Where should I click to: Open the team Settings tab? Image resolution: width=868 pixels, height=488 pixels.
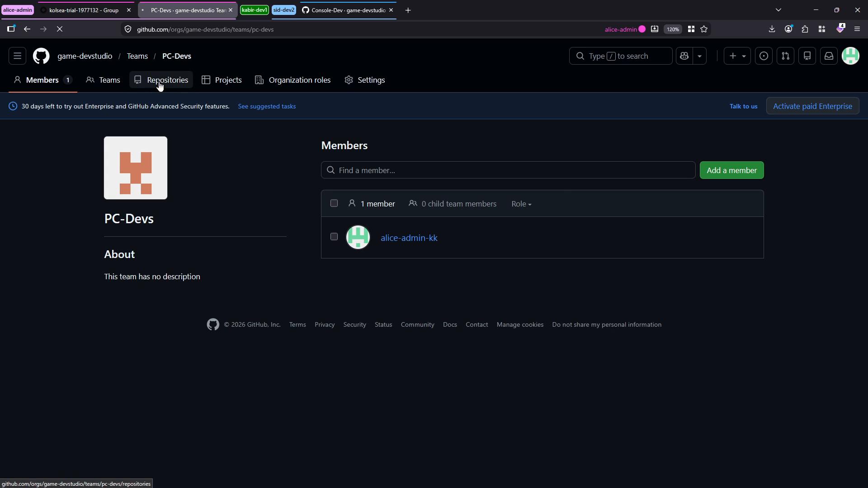pos(365,80)
